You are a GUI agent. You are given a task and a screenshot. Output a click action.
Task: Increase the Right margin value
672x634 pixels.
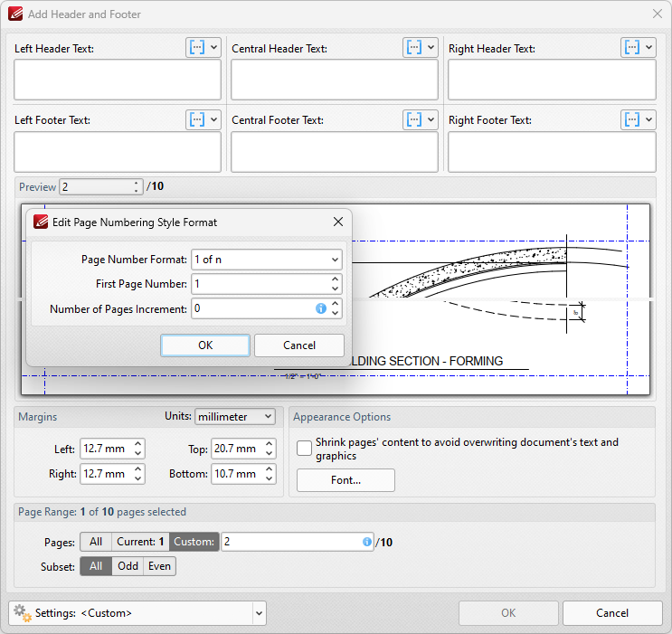point(138,469)
